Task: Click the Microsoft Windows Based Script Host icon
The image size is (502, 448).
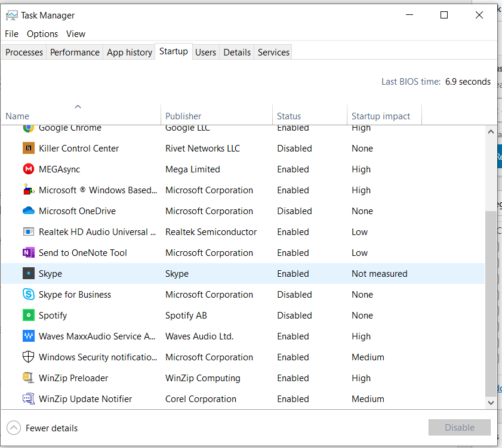Action: click(x=29, y=190)
